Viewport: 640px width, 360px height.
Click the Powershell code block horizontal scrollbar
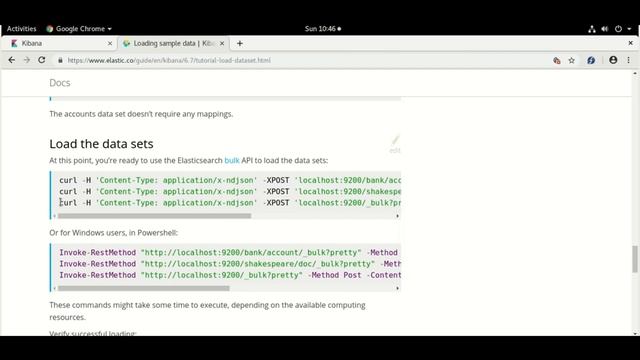click(144, 288)
